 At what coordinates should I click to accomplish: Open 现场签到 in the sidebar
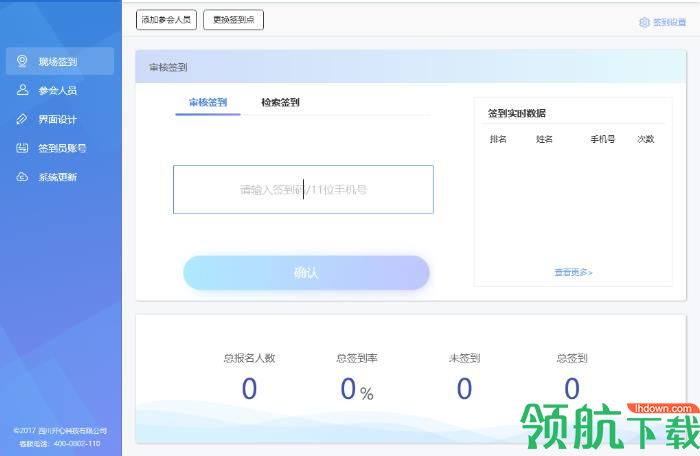tap(59, 61)
